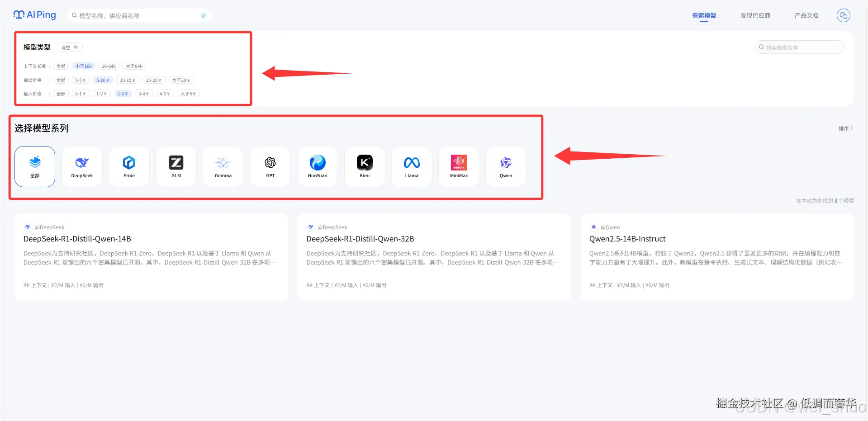Screen dimensions: 868x421
Task: Click the AI Ping logo
Action: tap(35, 15)
